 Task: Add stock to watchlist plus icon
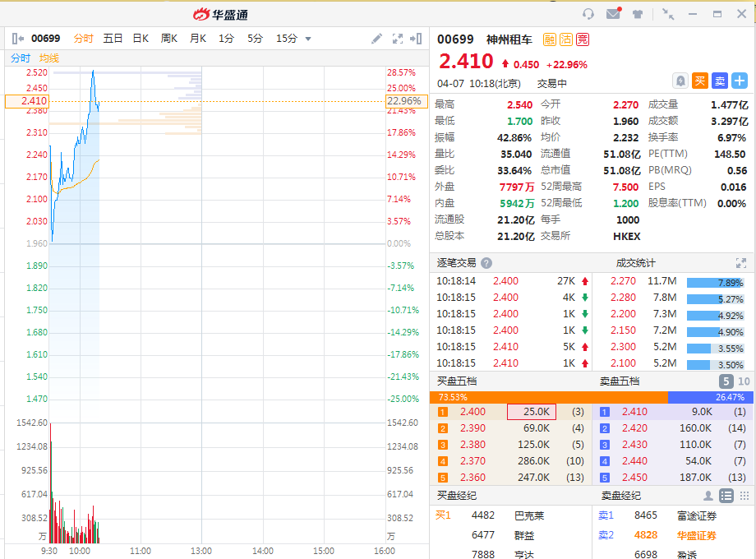[740, 81]
